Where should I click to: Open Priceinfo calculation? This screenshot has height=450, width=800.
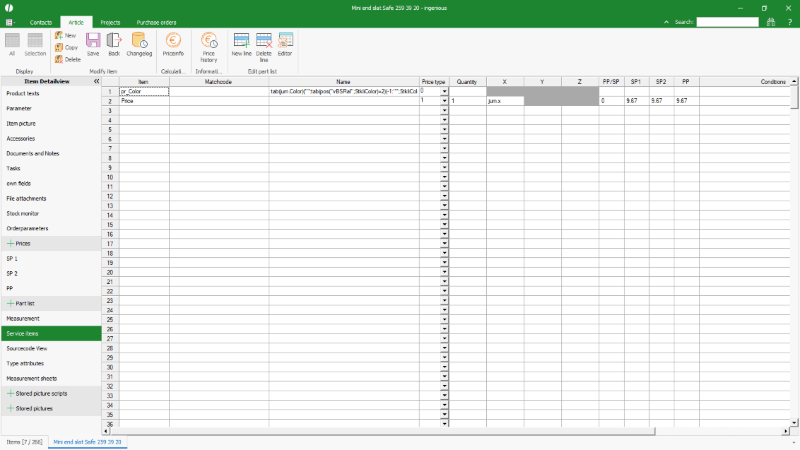[x=173, y=44]
